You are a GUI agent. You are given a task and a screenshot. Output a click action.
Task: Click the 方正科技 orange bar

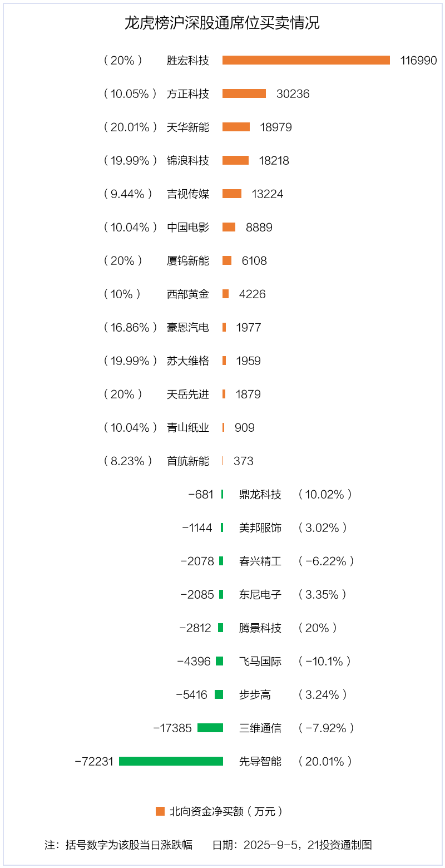click(x=244, y=93)
